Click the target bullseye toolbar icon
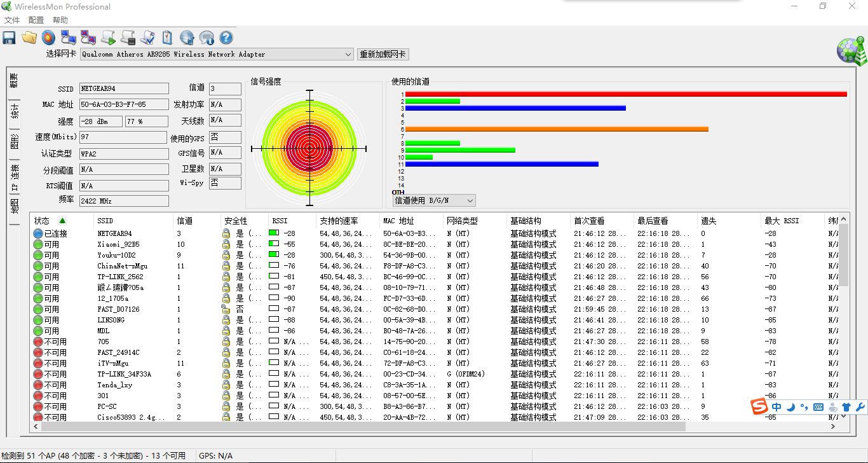This screenshot has height=463, width=868. coord(48,38)
